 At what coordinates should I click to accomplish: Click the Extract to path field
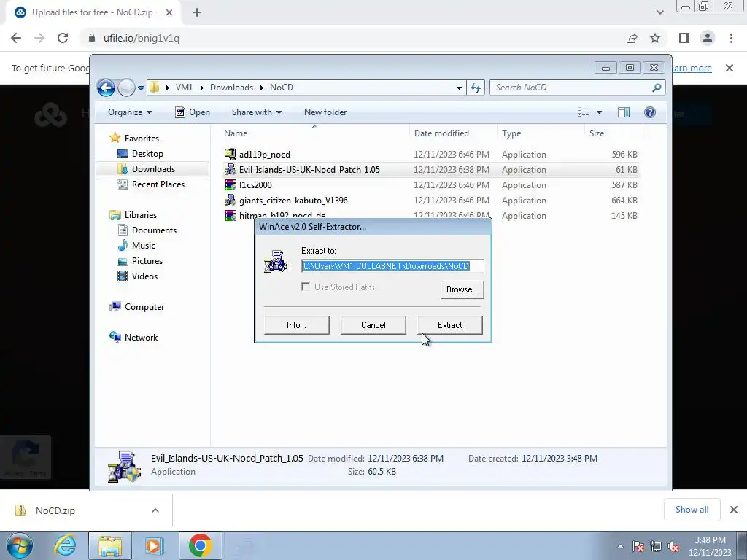[392, 265]
